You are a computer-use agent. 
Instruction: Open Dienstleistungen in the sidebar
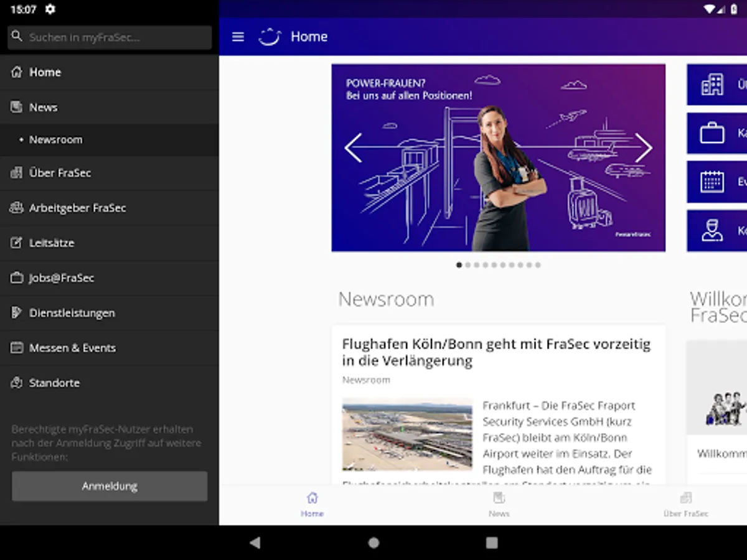click(x=109, y=313)
